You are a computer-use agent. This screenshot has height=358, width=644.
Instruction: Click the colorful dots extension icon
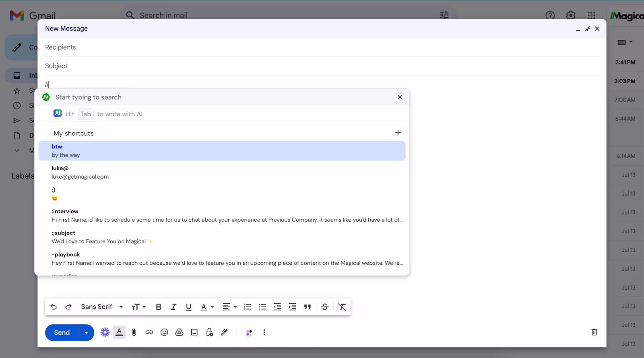coord(249,332)
